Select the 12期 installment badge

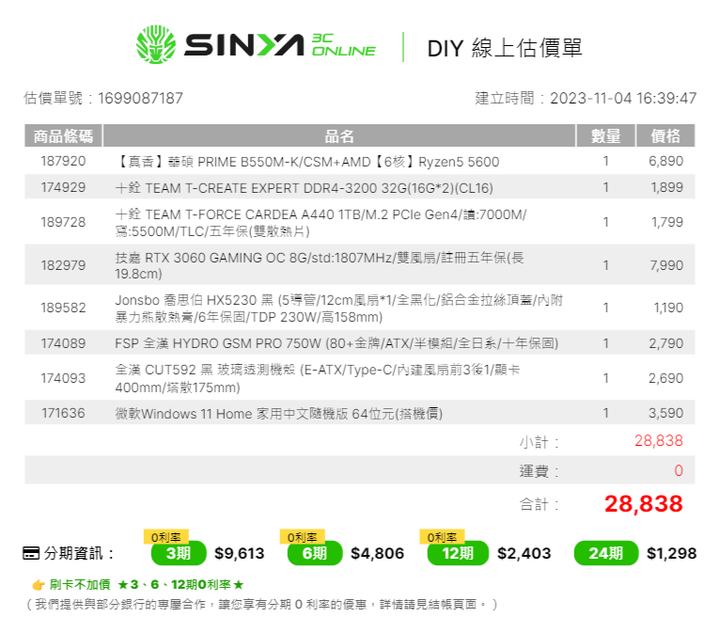[x=457, y=554]
